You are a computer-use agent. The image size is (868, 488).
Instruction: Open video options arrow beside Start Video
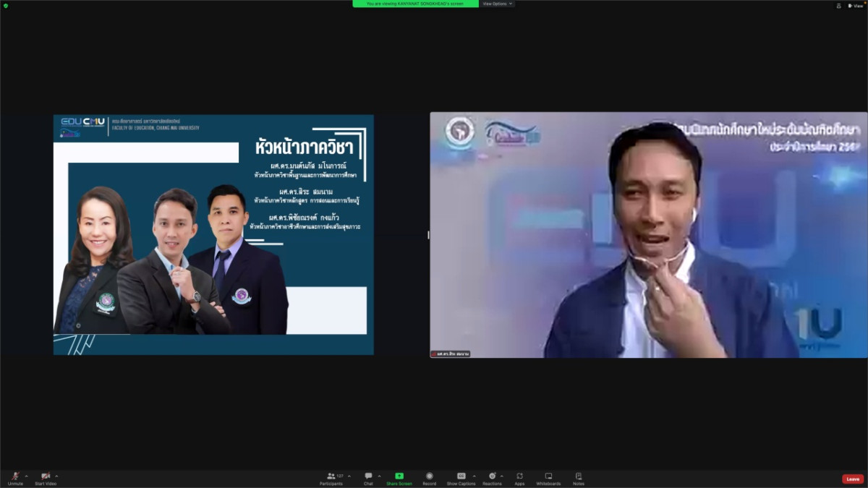[56, 476]
